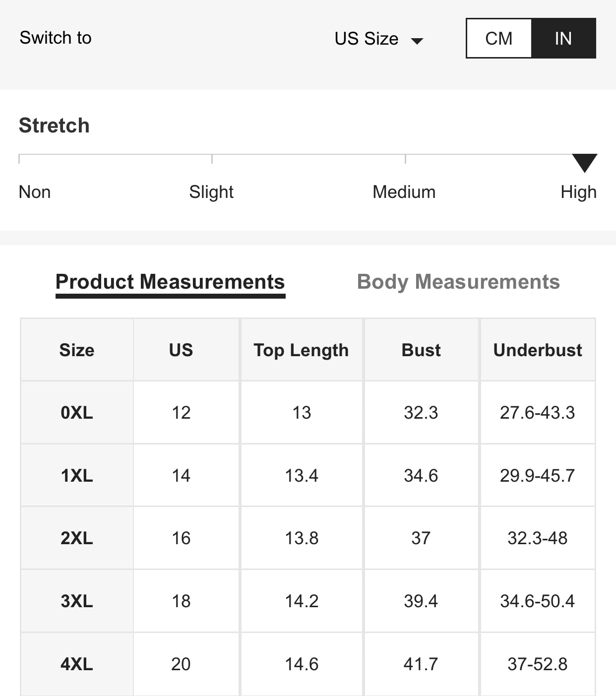Select the 4XL size row
The height and width of the screenshot is (696, 616).
pos(77,664)
